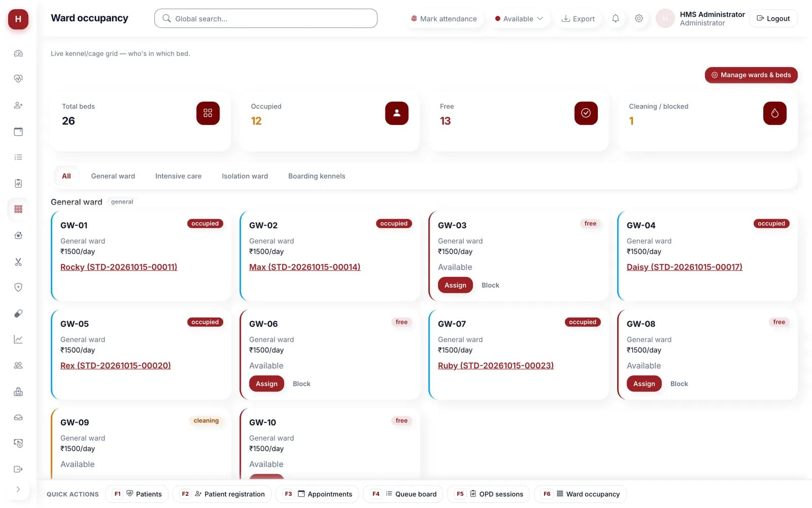812x508 pixels.
Task: Expand the sidebar with the chevron arrow
Action: click(18, 489)
